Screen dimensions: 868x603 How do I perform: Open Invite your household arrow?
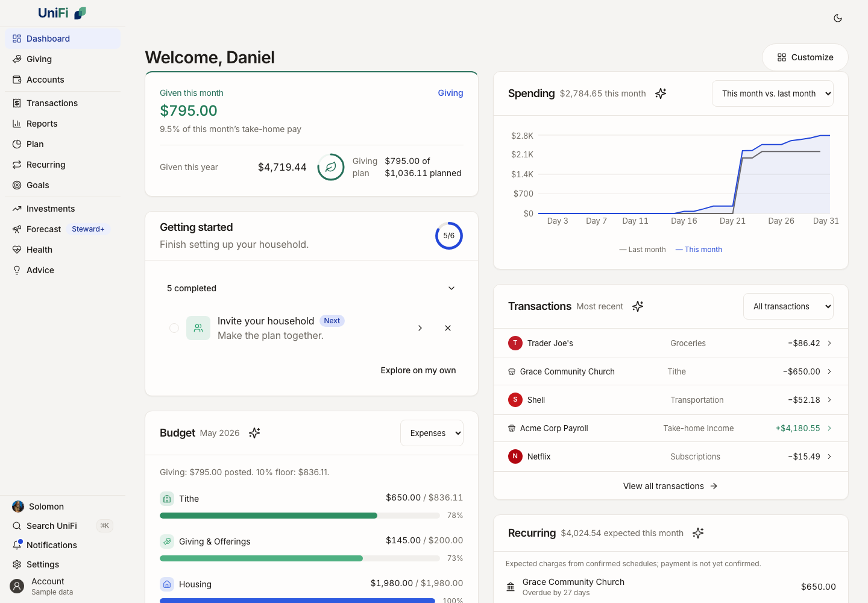click(x=420, y=328)
